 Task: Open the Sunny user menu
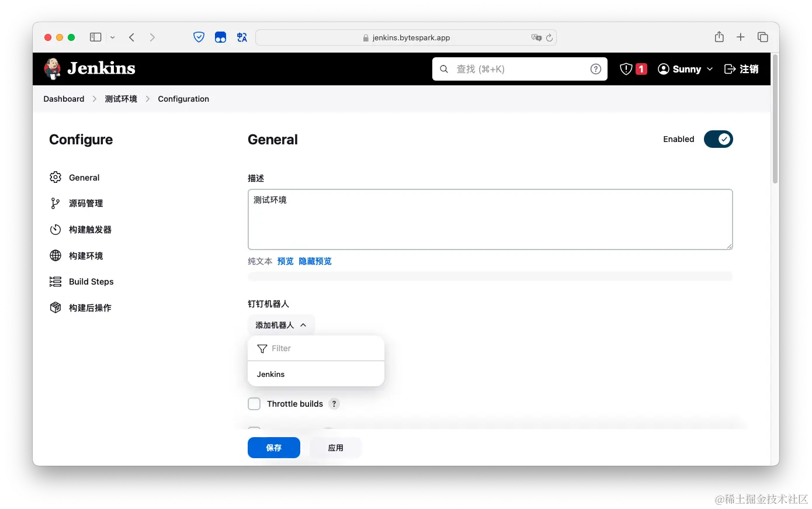click(685, 69)
